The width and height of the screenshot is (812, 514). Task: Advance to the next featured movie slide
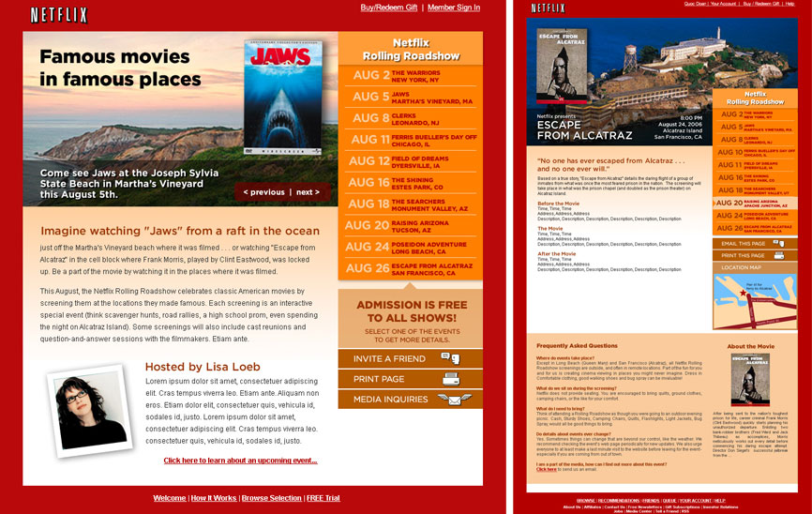[308, 192]
